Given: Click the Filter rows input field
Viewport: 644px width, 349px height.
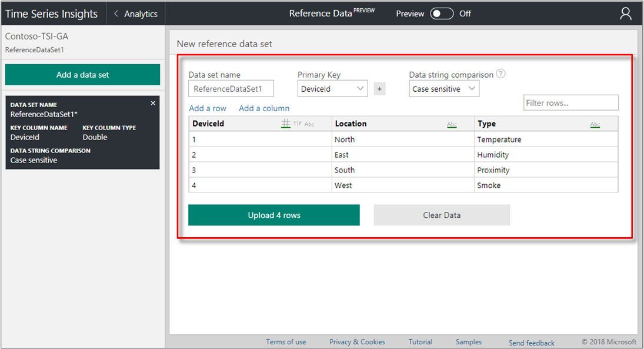Looking at the screenshot, I should pyautogui.click(x=570, y=102).
